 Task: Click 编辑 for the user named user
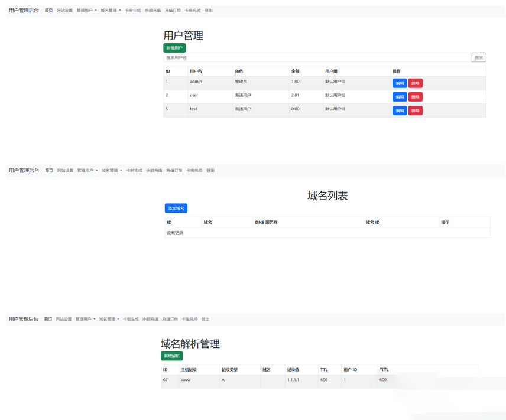point(400,97)
